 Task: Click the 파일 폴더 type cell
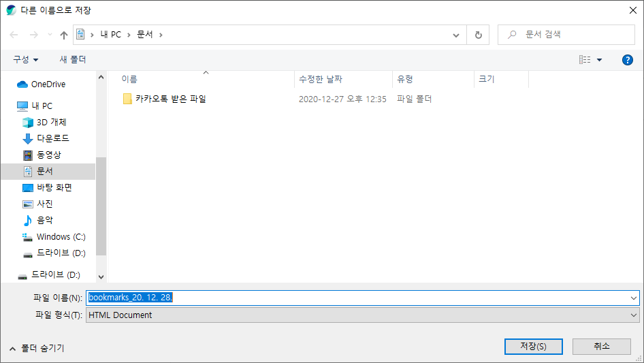tap(414, 99)
